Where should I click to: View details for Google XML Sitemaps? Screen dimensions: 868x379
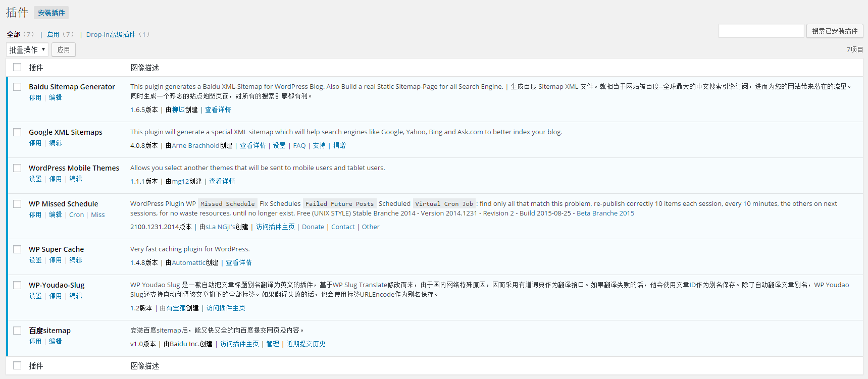pos(253,145)
